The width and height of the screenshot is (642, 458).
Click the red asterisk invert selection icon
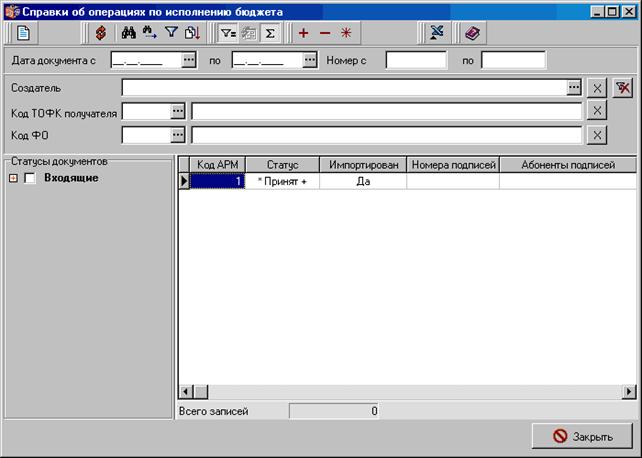point(346,33)
